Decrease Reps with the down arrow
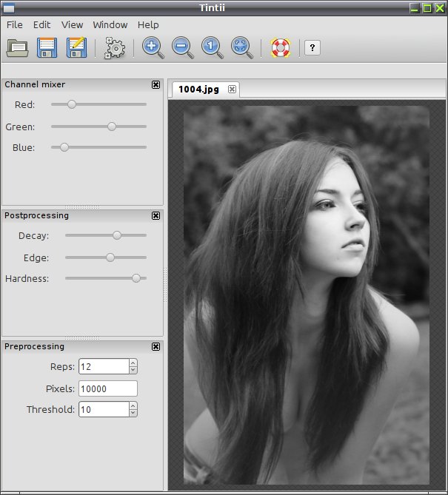The width and height of the screenshot is (448, 495). click(133, 370)
